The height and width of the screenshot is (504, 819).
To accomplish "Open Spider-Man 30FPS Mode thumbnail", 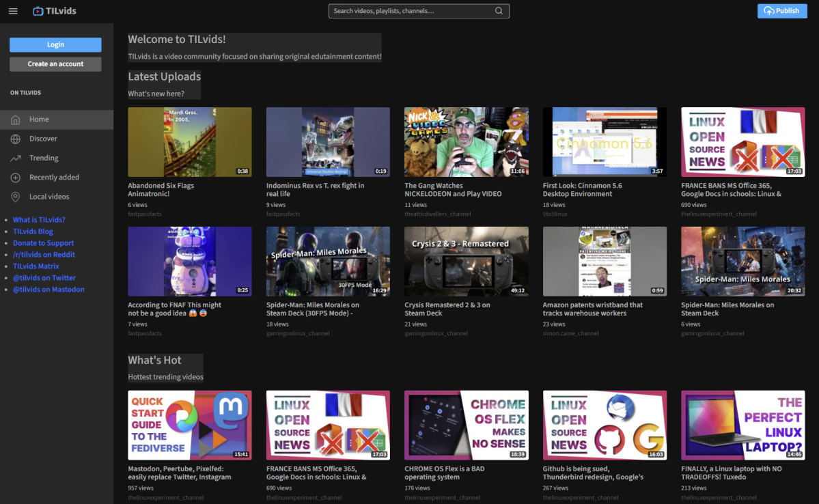I will 328,261.
